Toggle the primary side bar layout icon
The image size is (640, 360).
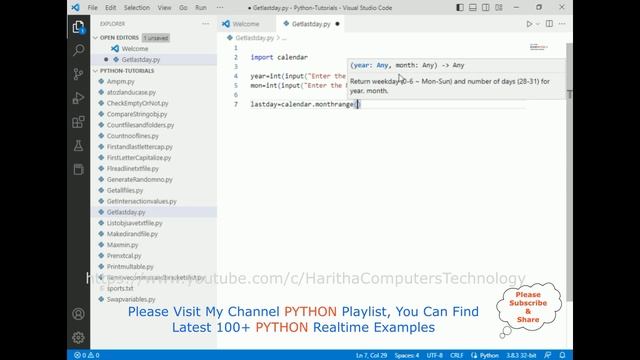click(x=460, y=7)
